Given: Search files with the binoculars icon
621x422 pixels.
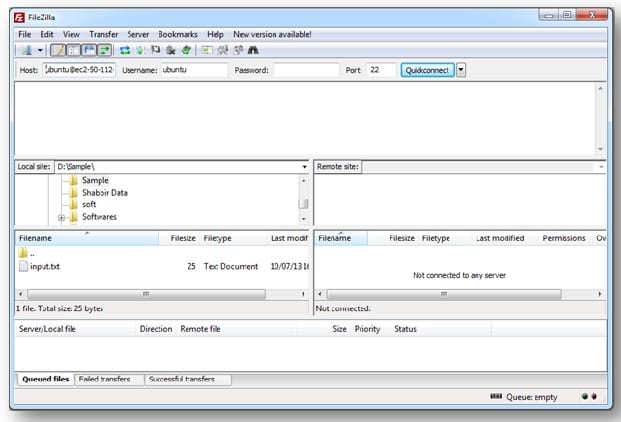Looking at the screenshot, I should (253, 50).
